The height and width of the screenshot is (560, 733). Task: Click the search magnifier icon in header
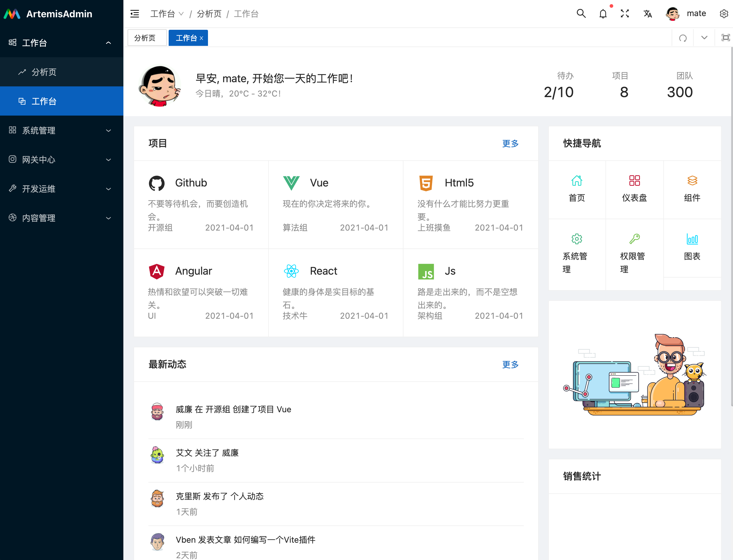581,14
